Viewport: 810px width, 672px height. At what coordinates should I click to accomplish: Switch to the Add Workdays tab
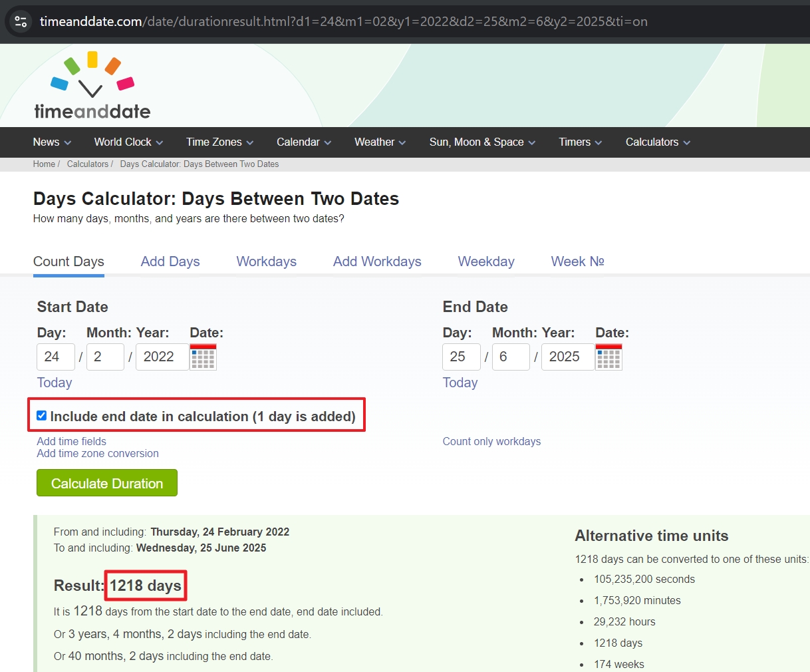pos(377,261)
